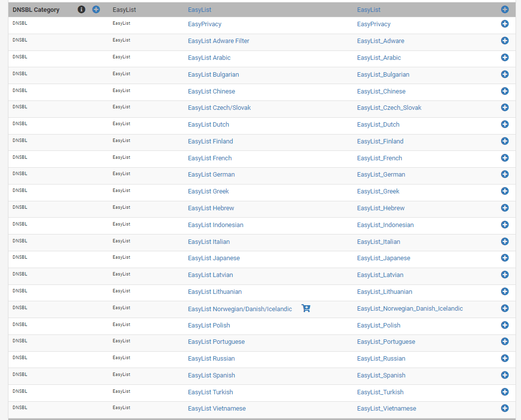
Task: Add the EasyList_Vietnamese feed using plus icon
Action: (505, 408)
